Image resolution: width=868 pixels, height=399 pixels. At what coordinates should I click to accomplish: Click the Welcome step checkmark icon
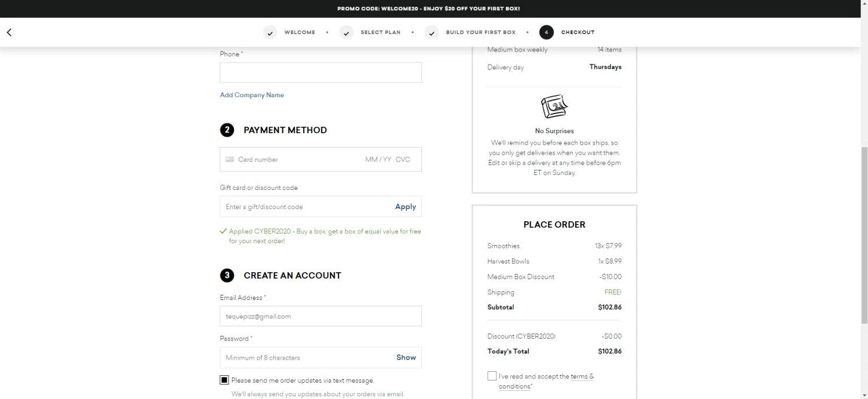270,32
